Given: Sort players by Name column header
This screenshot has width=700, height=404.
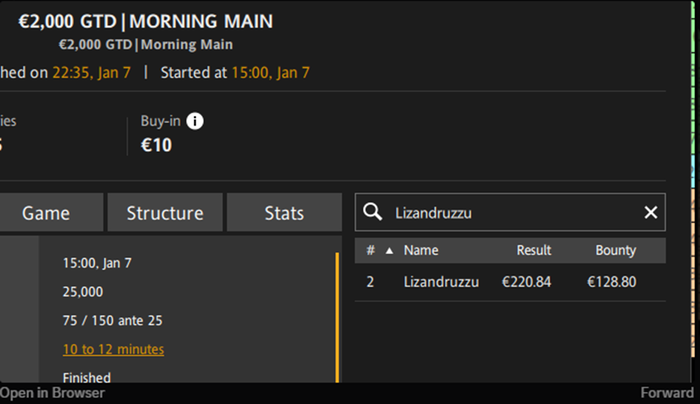Looking at the screenshot, I should coord(421,251).
